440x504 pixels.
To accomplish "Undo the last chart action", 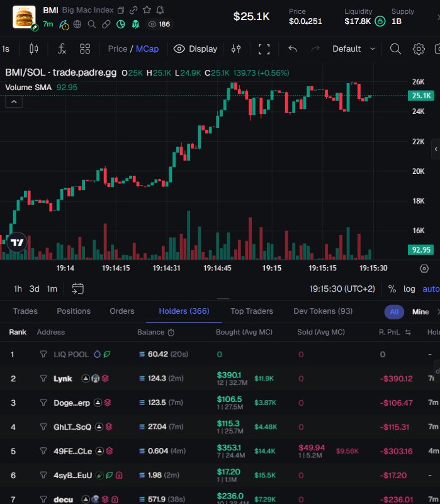I will click(292, 49).
